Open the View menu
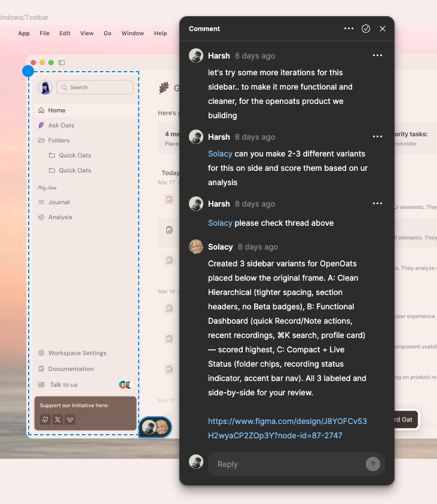Viewport: 437px width, 504px height. [x=87, y=33]
